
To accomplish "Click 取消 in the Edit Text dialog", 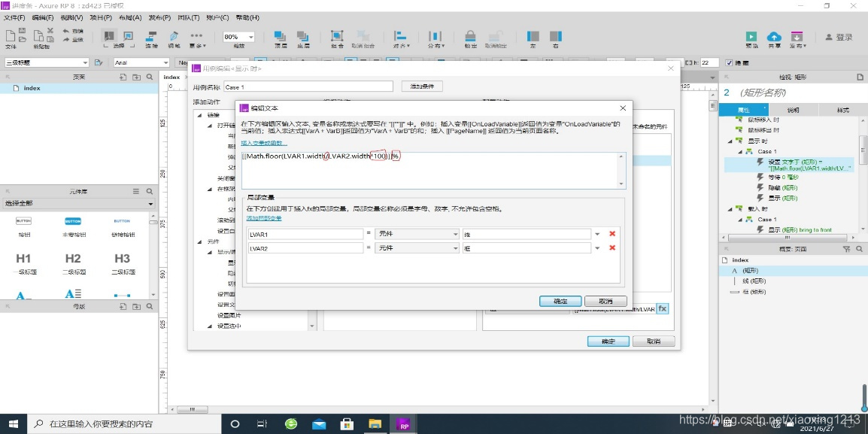I will 605,301.
